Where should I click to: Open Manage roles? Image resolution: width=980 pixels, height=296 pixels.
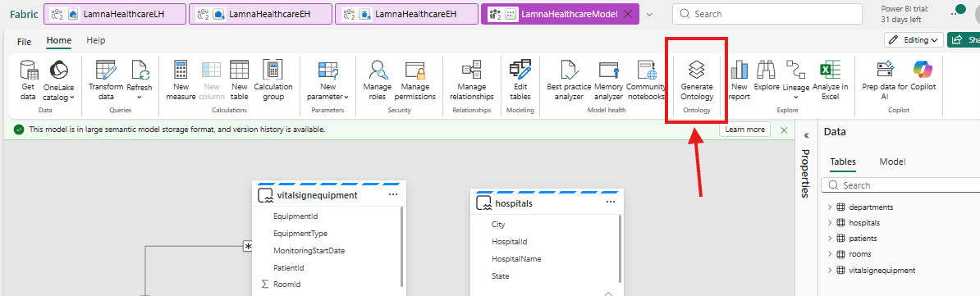[378, 80]
